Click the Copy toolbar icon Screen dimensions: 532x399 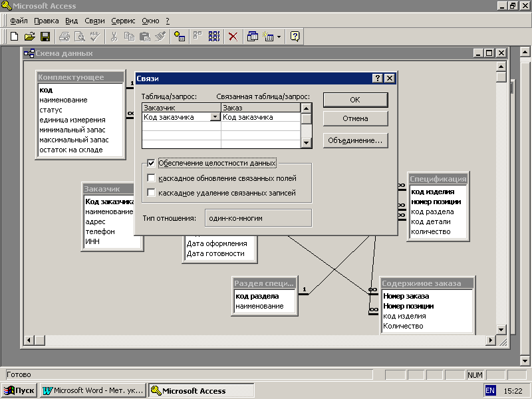[x=129, y=37]
